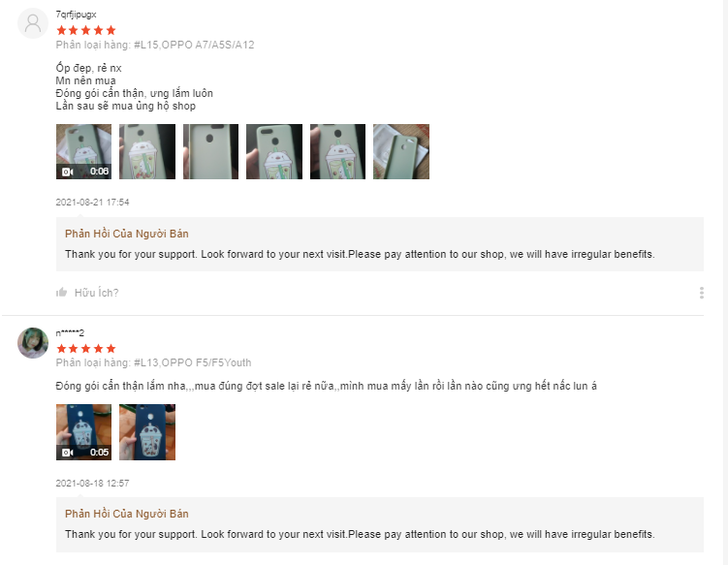Open the blue case photo thumbnail
Screen dimensions: 728x565
(147, 432)
